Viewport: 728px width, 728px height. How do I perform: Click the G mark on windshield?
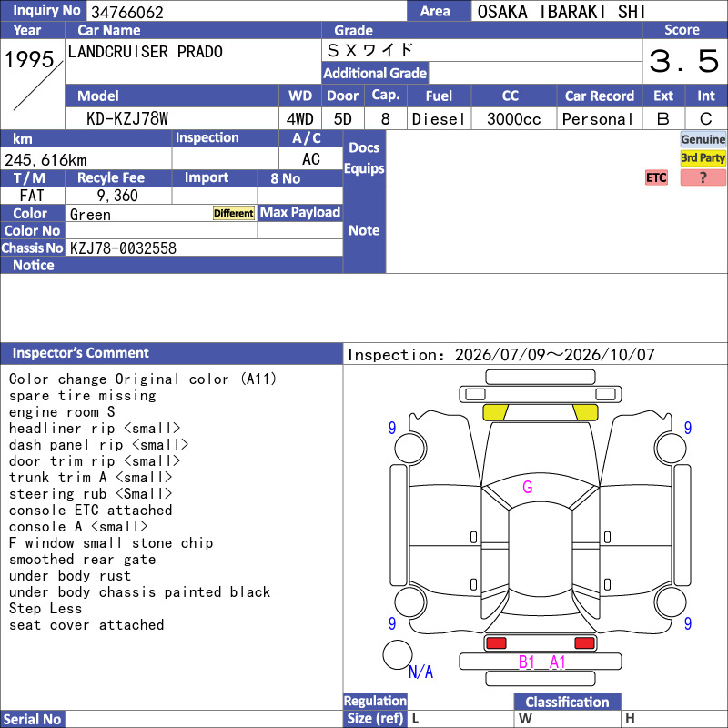click(528, 487)
